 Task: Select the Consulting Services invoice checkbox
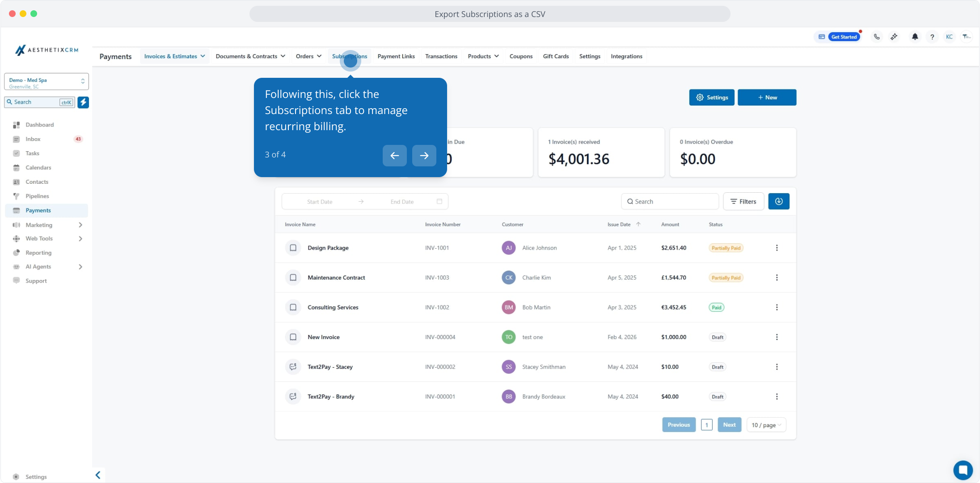[293, 307]
